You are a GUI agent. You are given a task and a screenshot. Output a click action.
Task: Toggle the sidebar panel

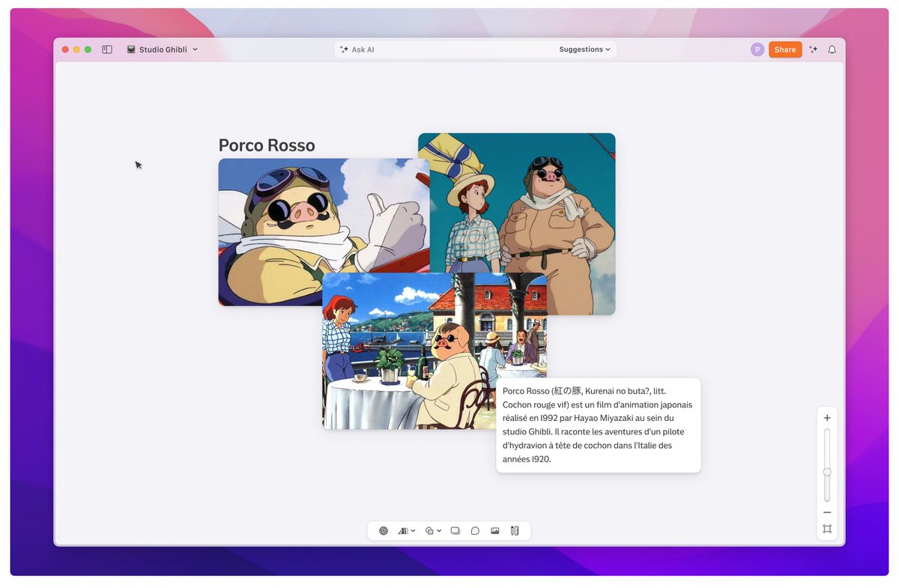click(x=107, y=49)
